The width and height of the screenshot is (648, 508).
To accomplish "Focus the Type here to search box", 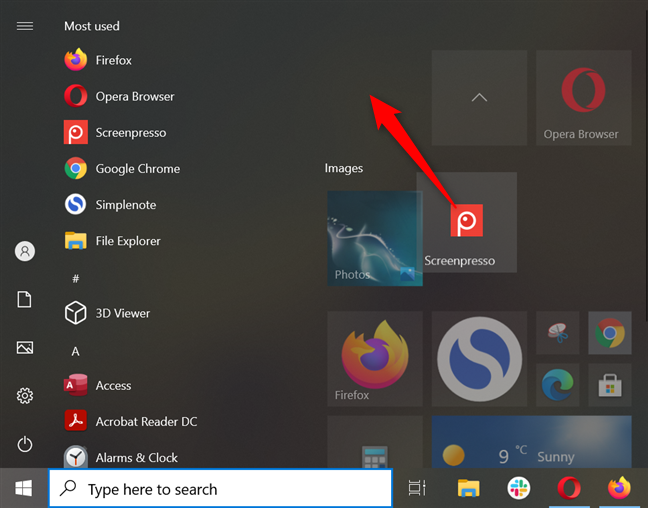I will 220,488.
